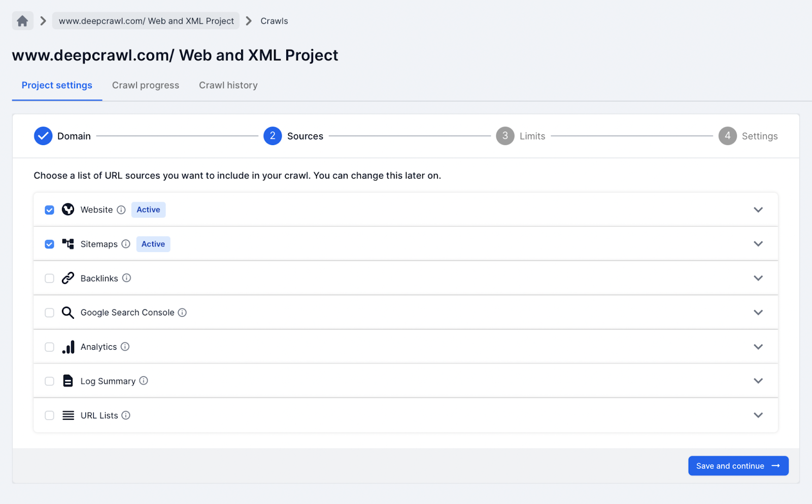Click the Analytics label
The width and height of the screenshot is (812, 504).
(x=99, y=347)
